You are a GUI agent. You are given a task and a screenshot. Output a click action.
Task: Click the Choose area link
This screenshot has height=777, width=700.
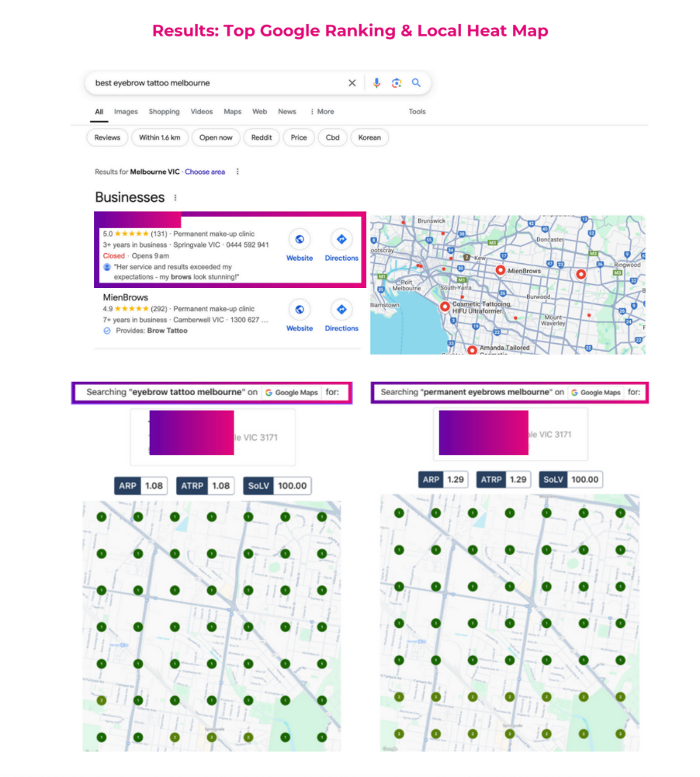(x=205, y=172)
